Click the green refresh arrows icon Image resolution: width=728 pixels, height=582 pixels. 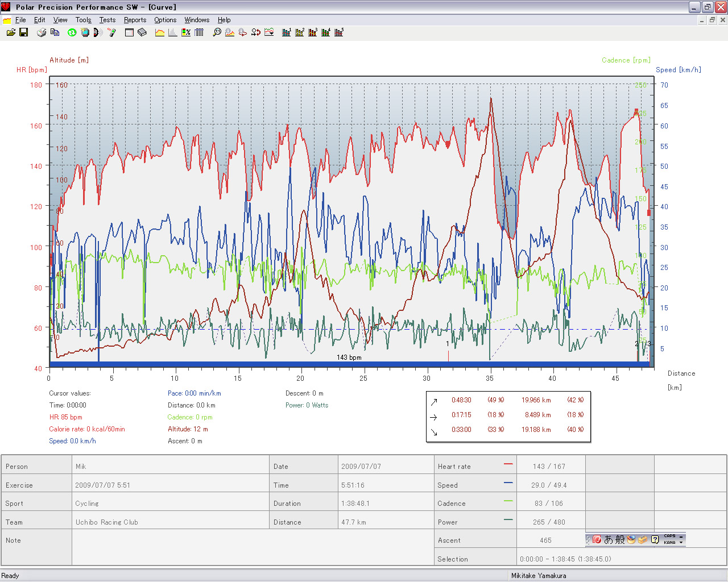coord(72,32)
